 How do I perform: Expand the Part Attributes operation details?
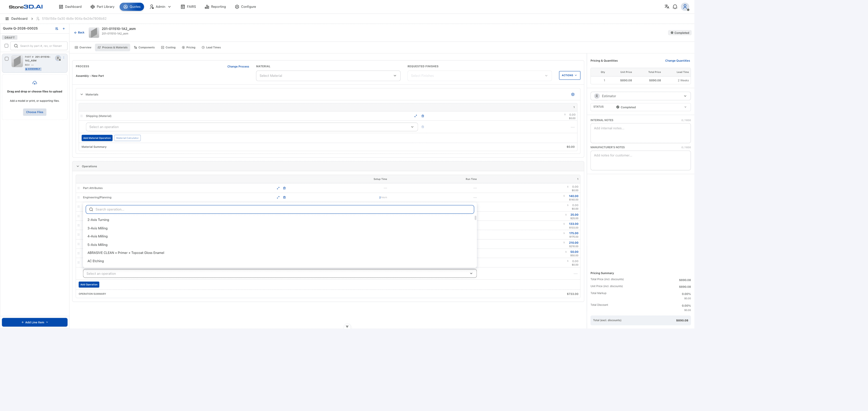[x=278, y=188]
